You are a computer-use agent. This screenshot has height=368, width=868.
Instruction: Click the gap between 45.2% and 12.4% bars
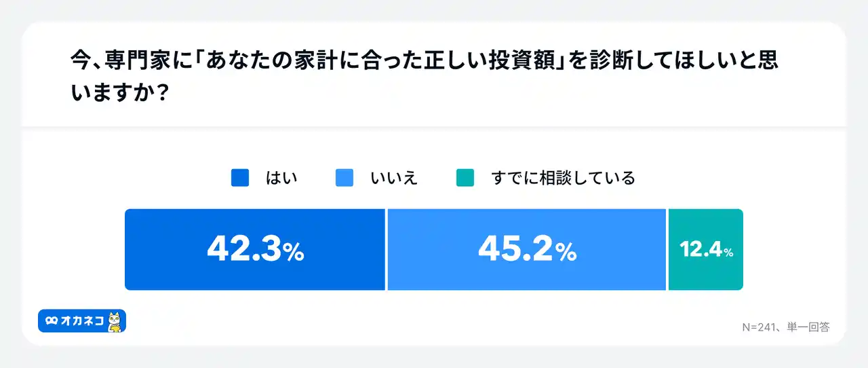pyautogui.click(x=667, y=249)
